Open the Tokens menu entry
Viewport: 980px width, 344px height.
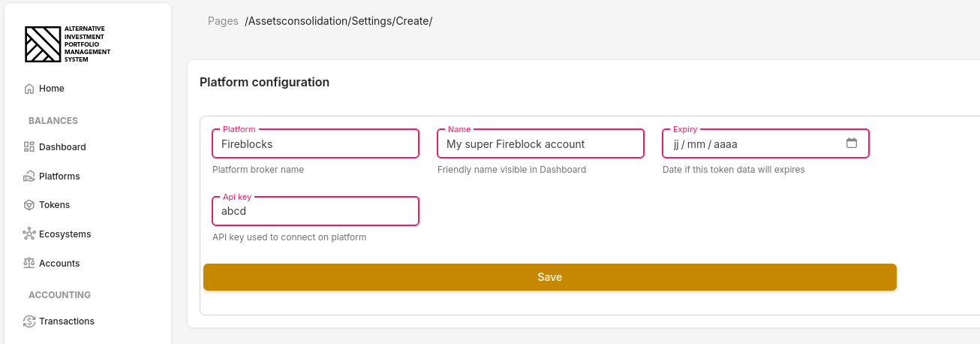coord(54,205)
